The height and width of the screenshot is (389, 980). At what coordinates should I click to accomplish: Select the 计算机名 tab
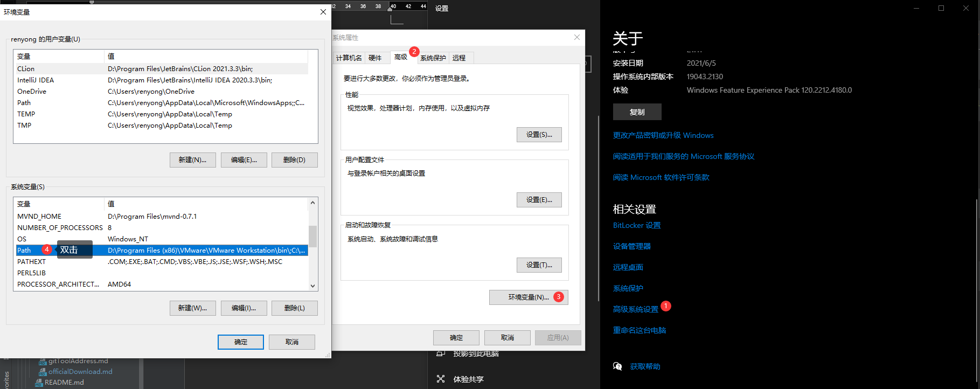coord(349,58)
